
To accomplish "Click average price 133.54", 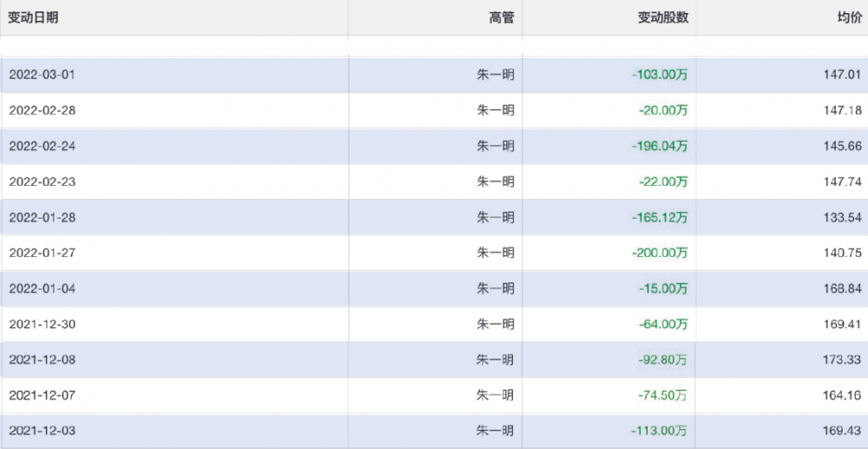I will tap(843, 218).
